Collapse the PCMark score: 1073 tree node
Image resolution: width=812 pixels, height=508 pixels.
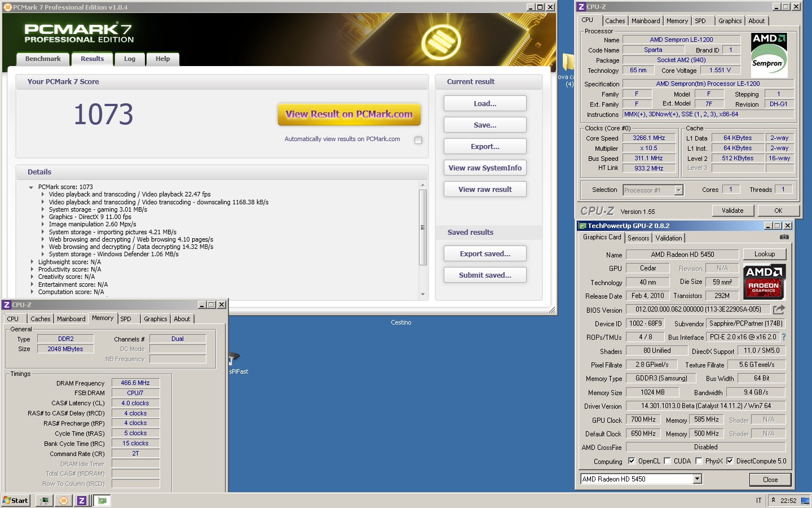point(31,187)
